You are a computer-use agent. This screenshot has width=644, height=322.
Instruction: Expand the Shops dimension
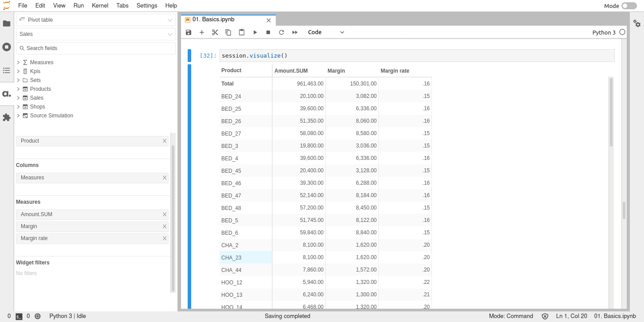18,107
